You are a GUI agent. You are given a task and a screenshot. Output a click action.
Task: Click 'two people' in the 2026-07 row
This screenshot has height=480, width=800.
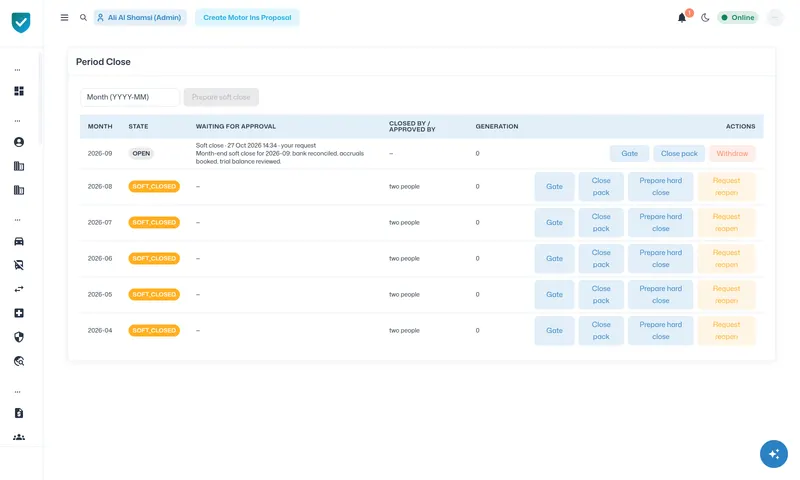404,222
